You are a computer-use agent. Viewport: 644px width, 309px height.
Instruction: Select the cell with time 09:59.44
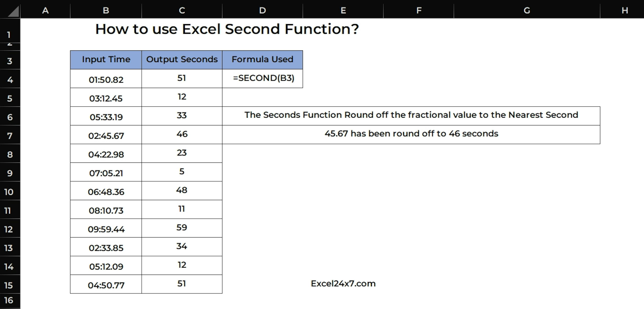click(x=106, y=229)
